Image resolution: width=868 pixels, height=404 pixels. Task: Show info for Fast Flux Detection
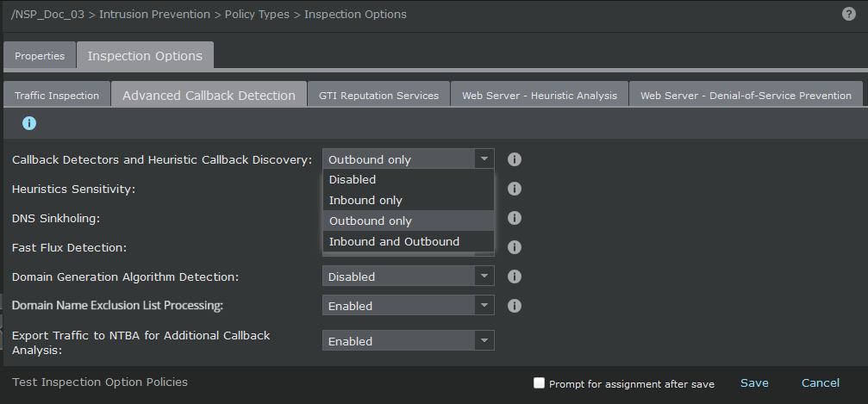515,247
